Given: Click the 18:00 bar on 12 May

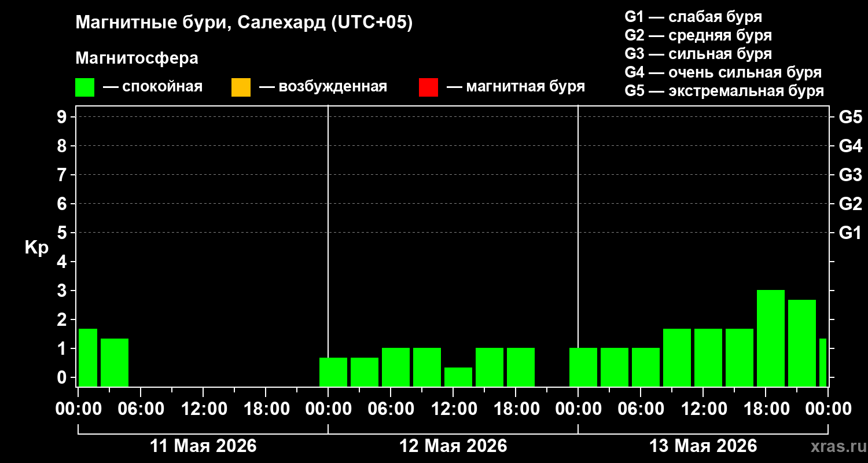Looking at the screenshot, I should [521, 367].
